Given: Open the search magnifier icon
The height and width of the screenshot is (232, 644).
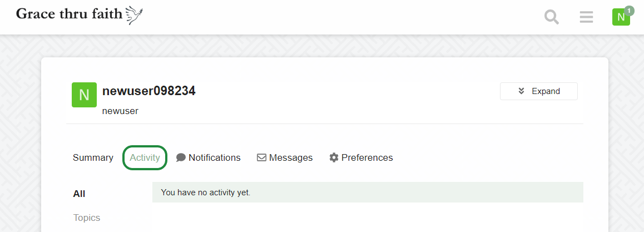Looking at the screenshot, I should (x=552, y=17).
